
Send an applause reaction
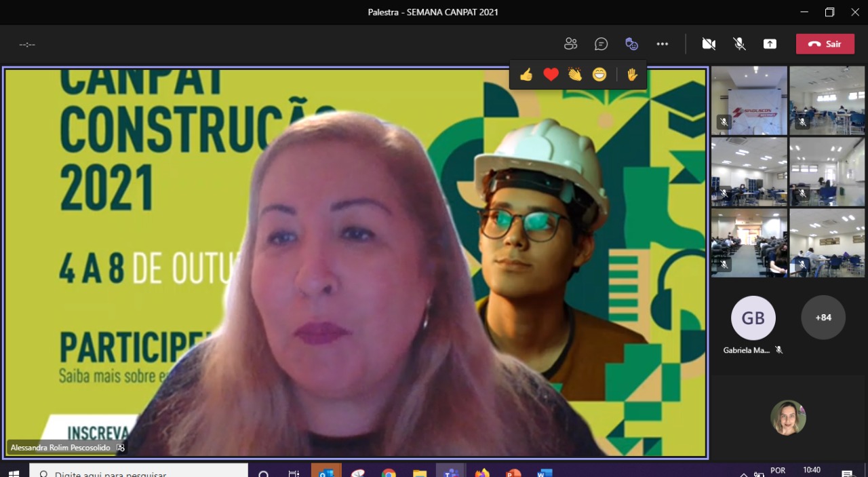point(575,75)
